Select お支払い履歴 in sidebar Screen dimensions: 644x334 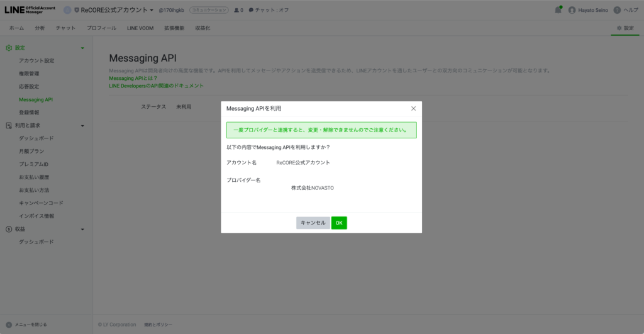[x=34, y=177]
